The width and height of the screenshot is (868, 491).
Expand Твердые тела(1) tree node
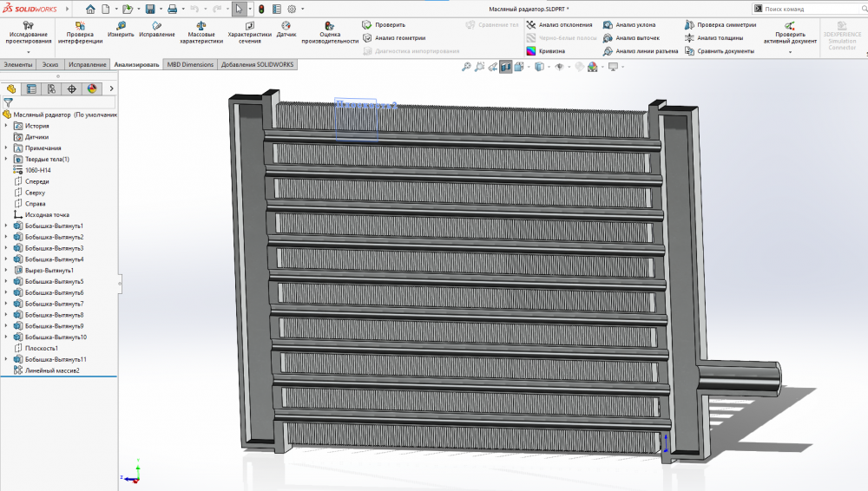tap(6, 159)
